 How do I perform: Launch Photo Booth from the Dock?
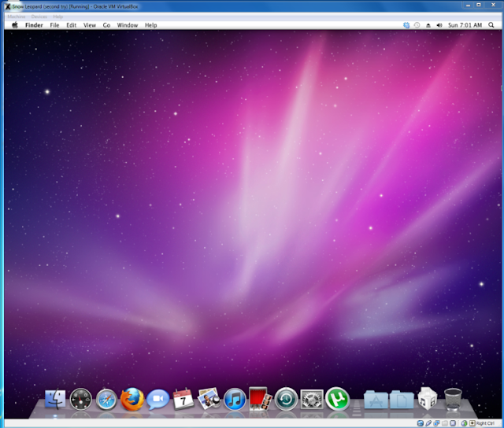tap(261, 398)
